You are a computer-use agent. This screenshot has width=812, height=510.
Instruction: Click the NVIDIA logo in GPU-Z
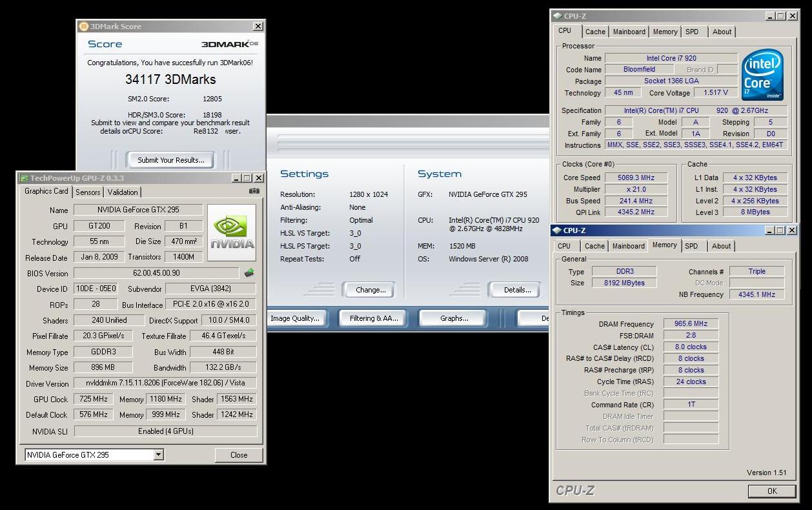(232, 233)
